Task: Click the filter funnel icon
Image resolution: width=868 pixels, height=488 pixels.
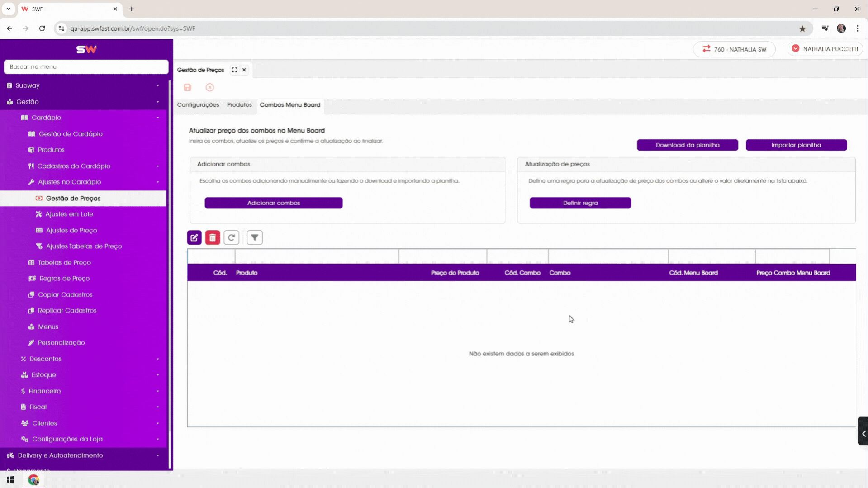Action: [x=255, y=237]
